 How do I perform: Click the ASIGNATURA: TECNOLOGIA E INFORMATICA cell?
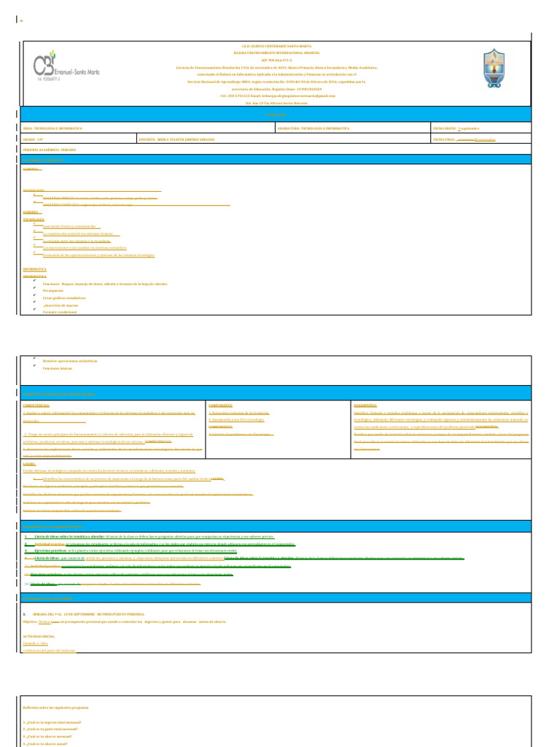[x=353, y=128]
